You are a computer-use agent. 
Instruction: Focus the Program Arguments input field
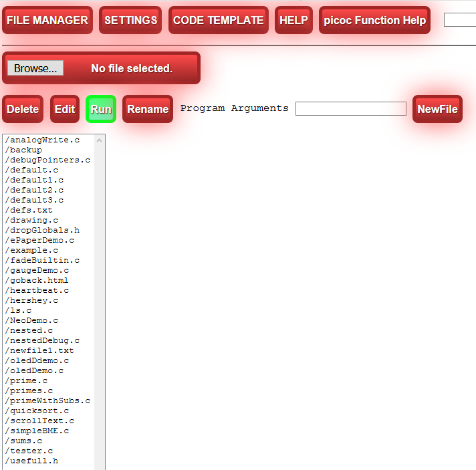click(351, 108)
